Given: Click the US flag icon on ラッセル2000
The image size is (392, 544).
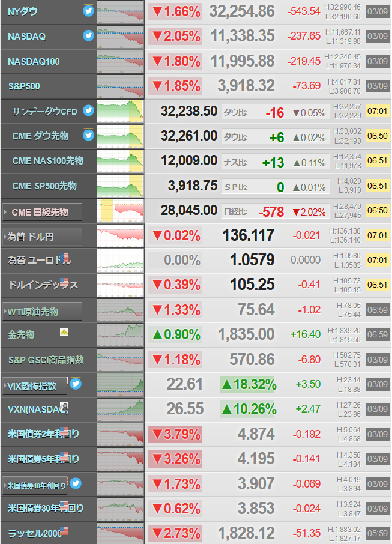Looking at the screenshot, I should pyautogui.click(x=64, y=531).
